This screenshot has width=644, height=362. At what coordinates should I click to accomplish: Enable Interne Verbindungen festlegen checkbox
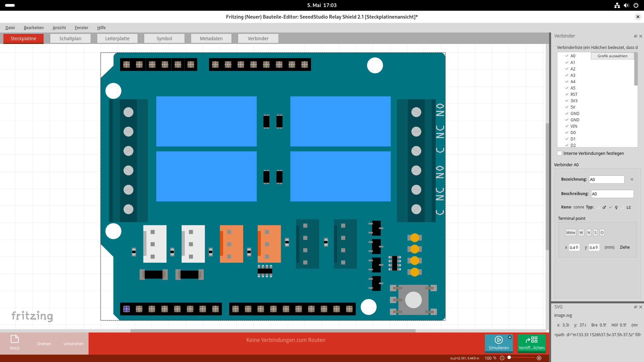click(559, 154)
